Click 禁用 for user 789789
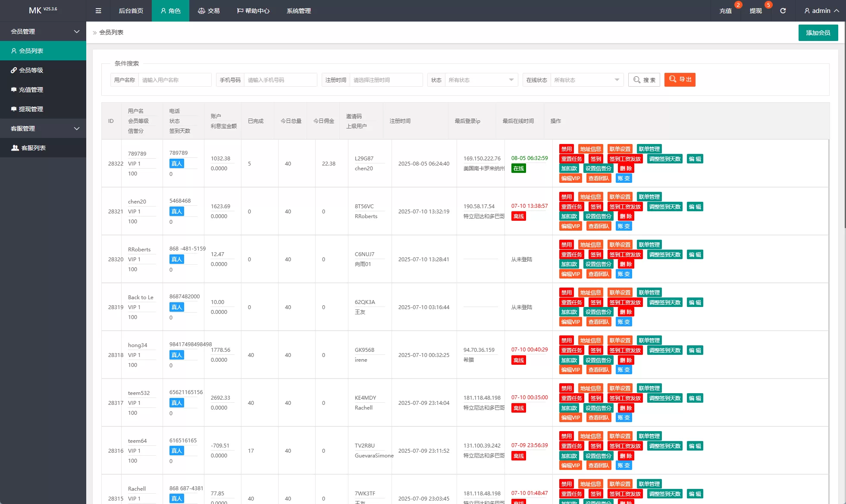This screenshot has width=846, height=504. [x=566, y=149]
